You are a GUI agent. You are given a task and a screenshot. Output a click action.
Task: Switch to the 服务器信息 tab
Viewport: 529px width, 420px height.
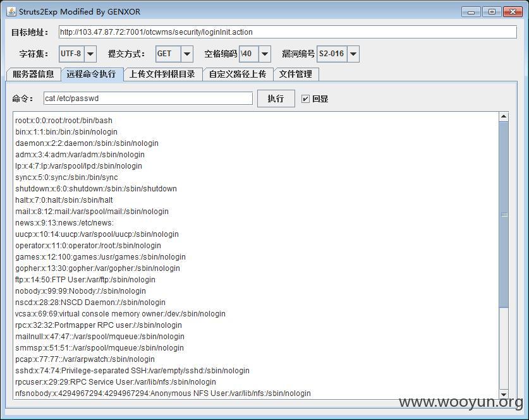[x=33, y=74]
